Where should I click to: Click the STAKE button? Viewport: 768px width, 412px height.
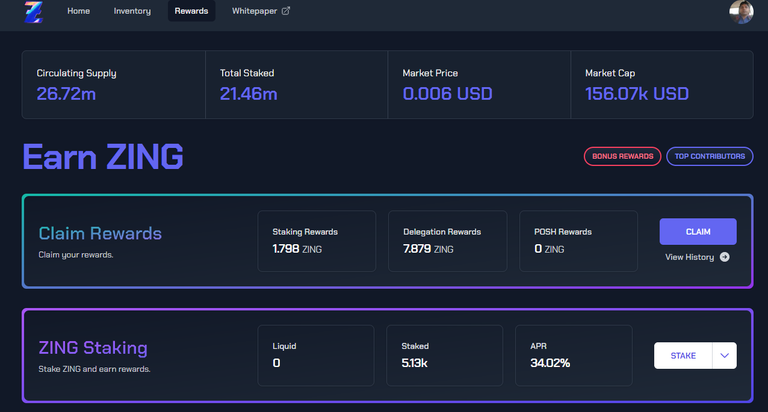click(683, 356)
